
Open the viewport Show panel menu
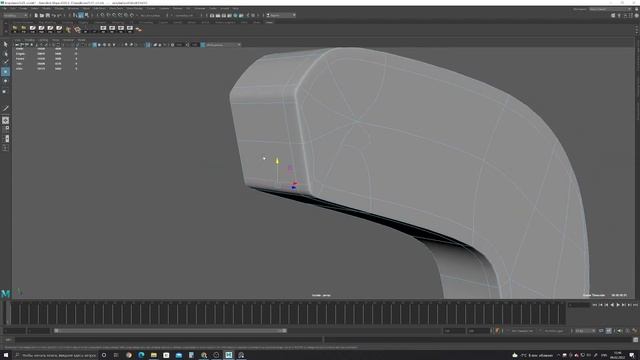[56, 40]
